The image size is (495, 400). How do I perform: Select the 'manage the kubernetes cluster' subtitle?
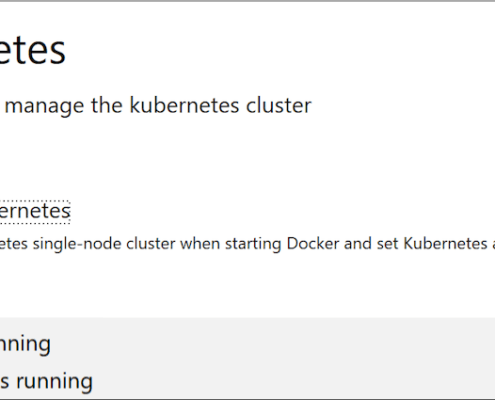158,106
